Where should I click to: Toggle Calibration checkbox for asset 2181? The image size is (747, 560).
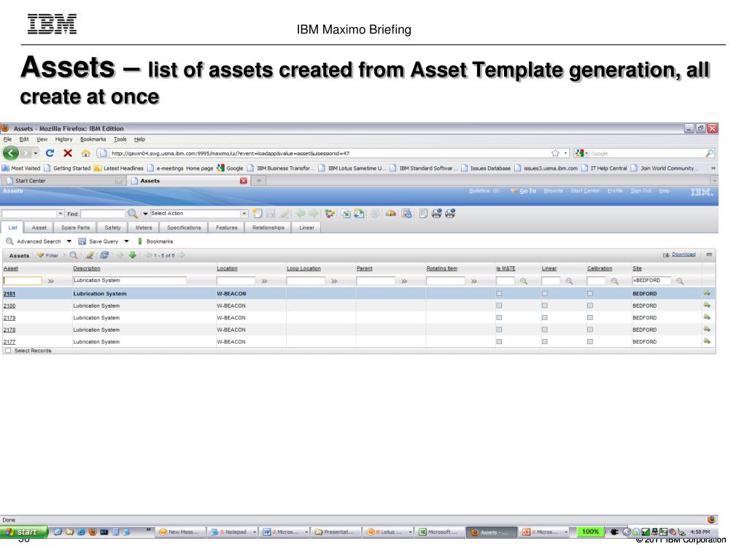point(589,293)
